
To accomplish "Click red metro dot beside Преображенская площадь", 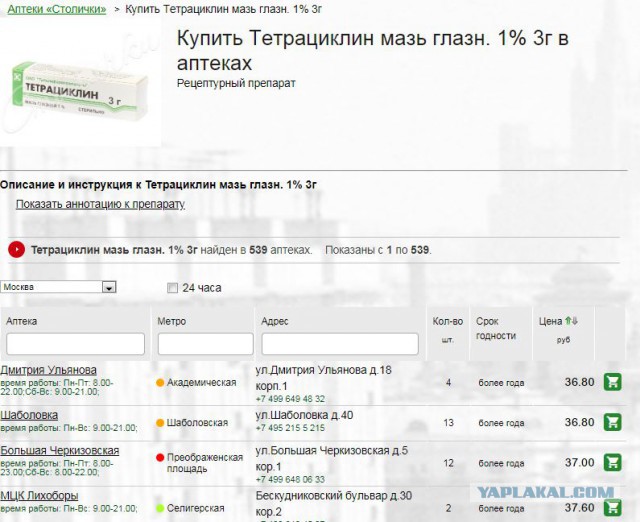I will (160, 458).
